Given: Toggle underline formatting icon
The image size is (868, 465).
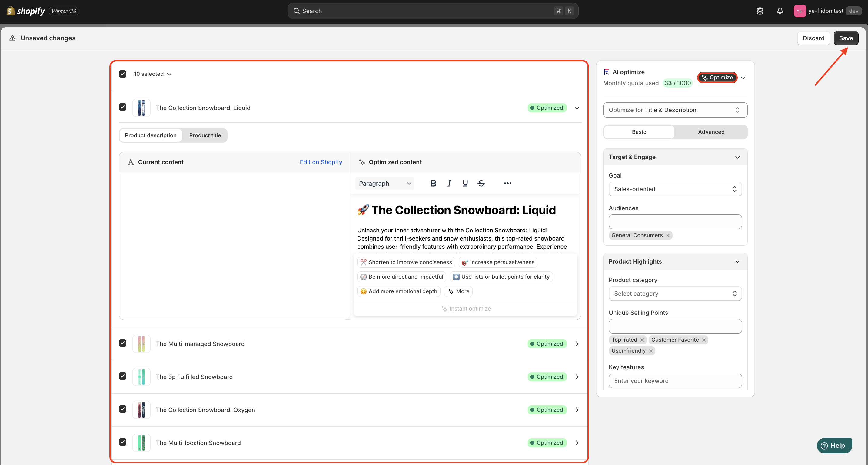Looking at the screenshot, I should (x=465, y=183).
